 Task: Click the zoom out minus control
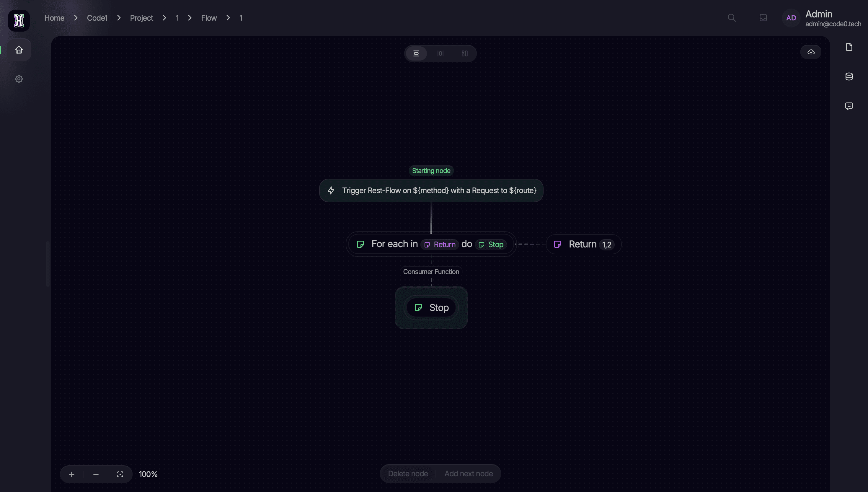pyautogui.click(x=96, y=474)
